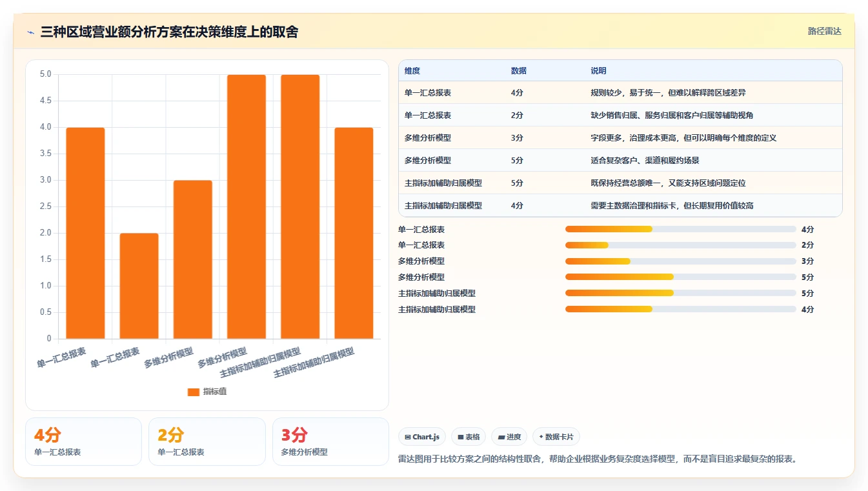Click the 主指标加辅助归属模型 progress bar showing 4分
This screenshot has width=868, height=491.
point(681,310)
